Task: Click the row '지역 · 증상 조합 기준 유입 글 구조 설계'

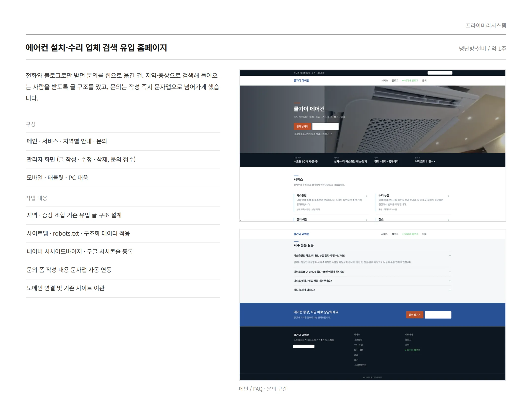Action: (123, 215)
